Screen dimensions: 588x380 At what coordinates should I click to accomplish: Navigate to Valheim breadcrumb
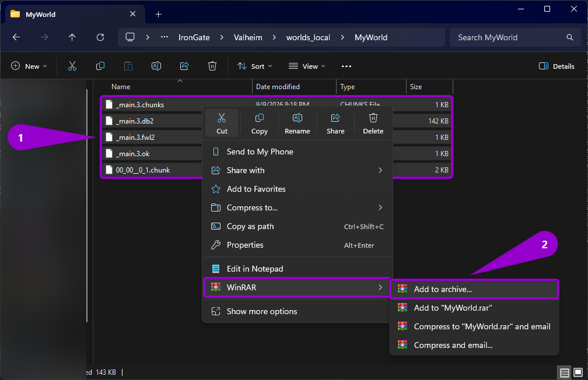pyautogui.click(x=248, y=37)
